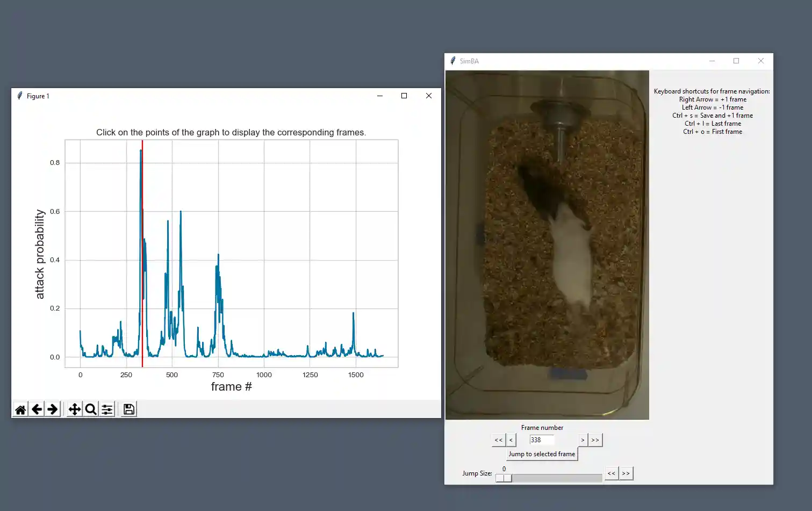Screen dimensions: 812x511
Task: Reset the plot to original view
Action: [20, 409]
